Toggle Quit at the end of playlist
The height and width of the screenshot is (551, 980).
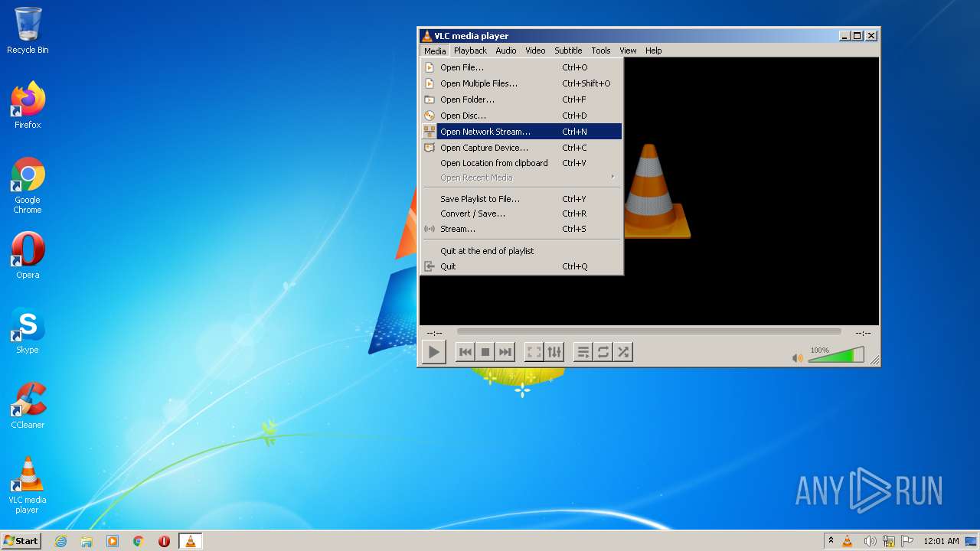click(x=521, y=251)
